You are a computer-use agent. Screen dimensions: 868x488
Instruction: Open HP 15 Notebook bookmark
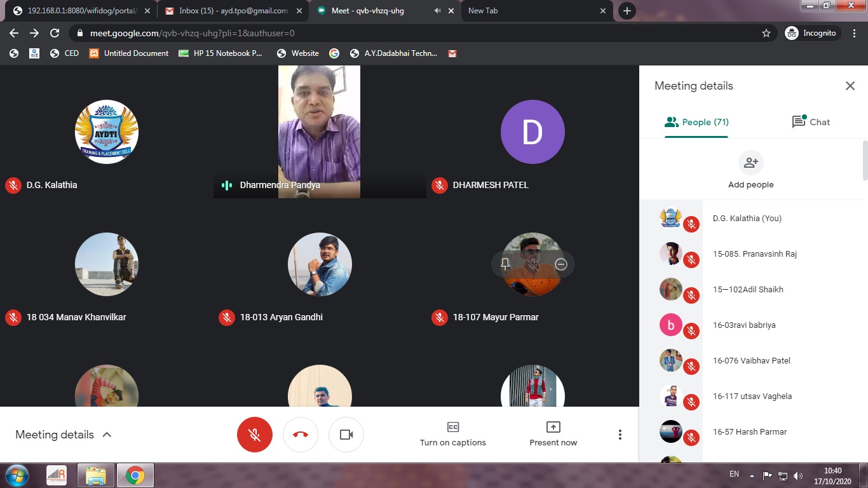click(220, 53)
